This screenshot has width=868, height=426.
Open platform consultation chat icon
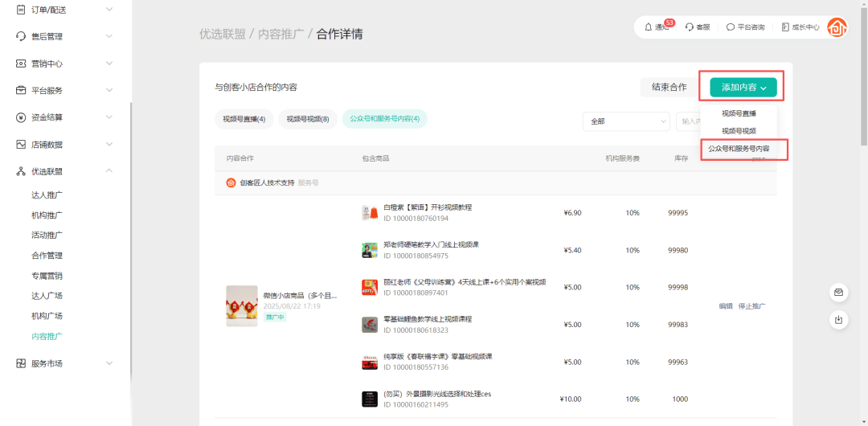tap(731, 27)
